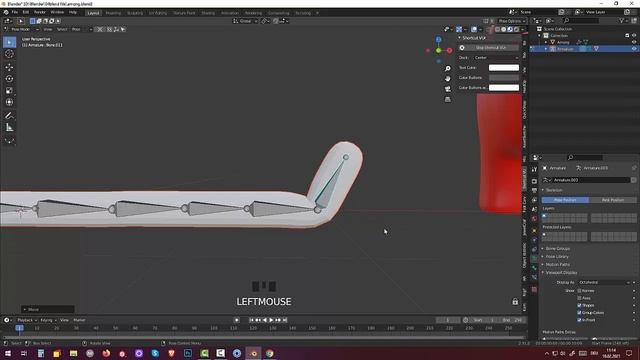Switch to the Sculpting workspace tab

[x=135, y=13]
